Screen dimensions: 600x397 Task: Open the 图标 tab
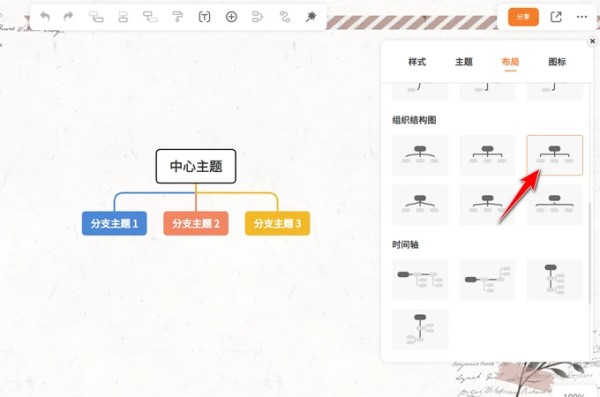(557, 62)
